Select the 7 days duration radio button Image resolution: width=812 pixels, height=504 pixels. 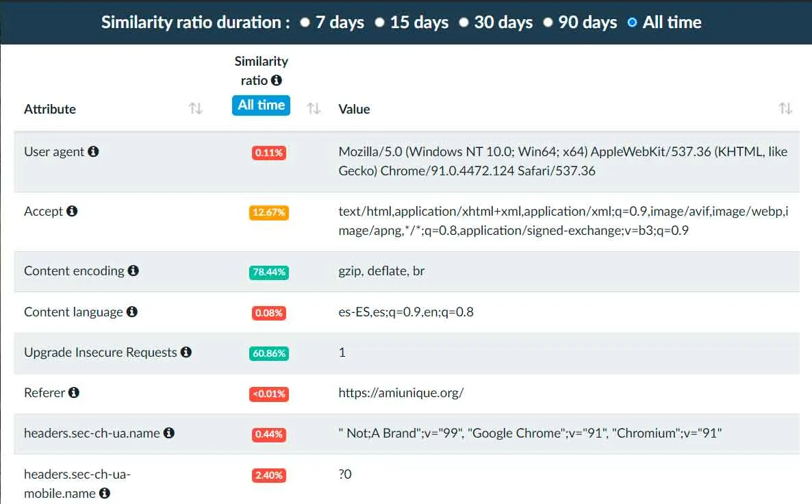pos(305,23)
